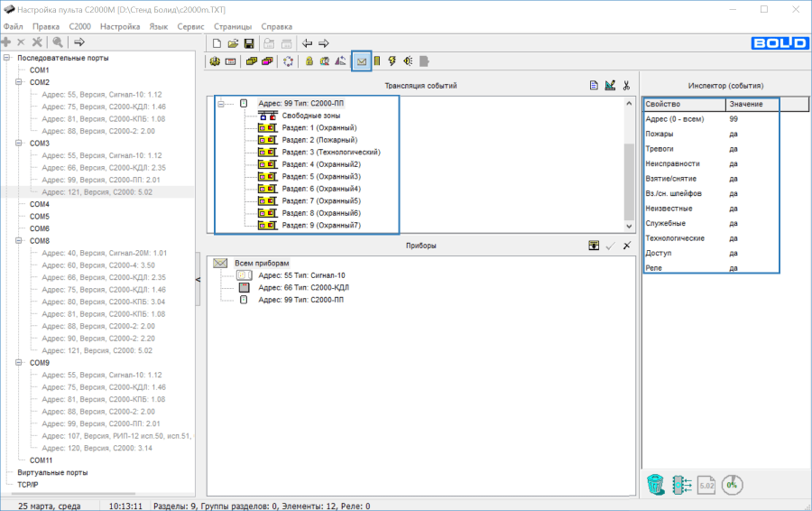Click the Значение column header
Image resolution: width=812 pixels, height=511 pixels.
point(752,104)
